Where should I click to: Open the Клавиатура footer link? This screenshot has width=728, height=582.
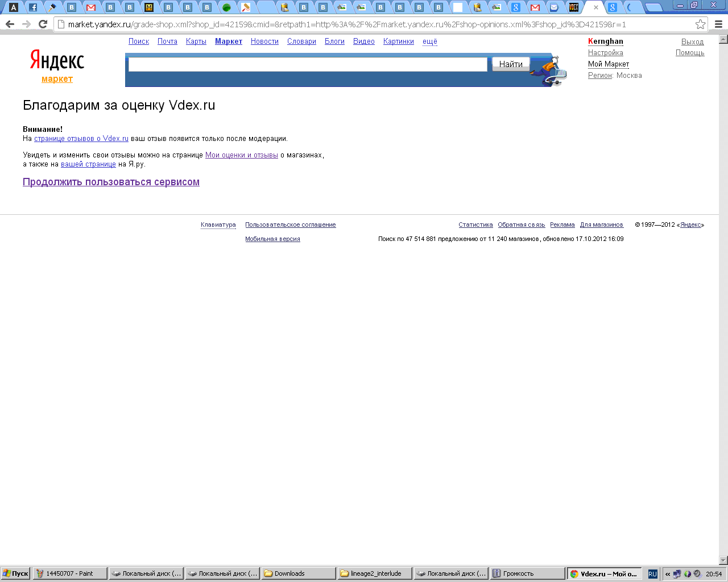pyautogui.click(x=218, y=225)
